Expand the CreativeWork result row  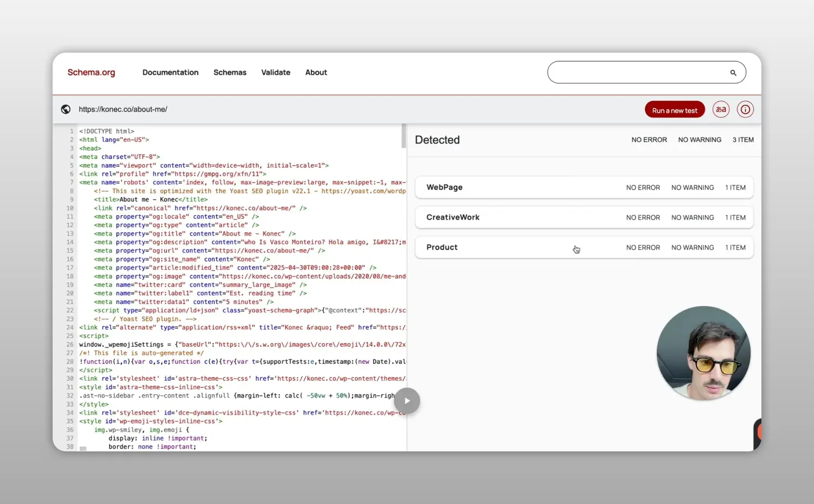[x=584, y=218]
